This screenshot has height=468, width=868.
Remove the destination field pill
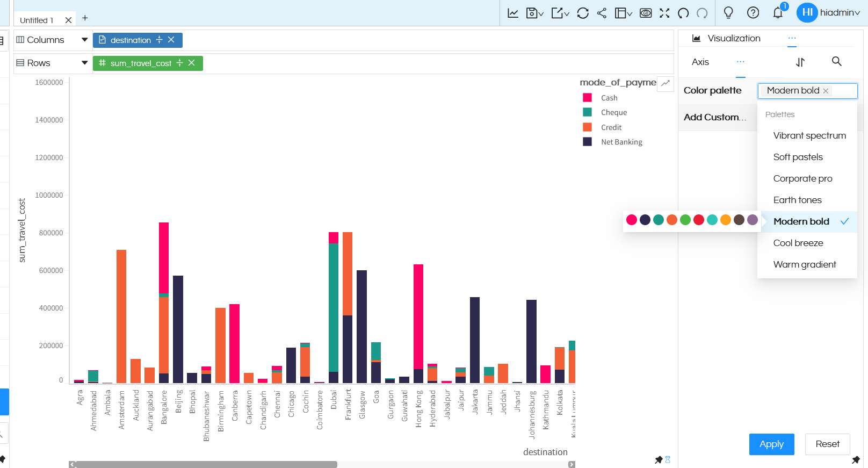click(x=171, y=40)
